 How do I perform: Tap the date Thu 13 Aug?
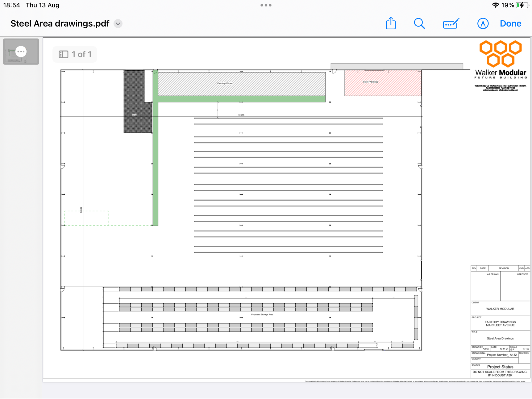coord(42,5)
